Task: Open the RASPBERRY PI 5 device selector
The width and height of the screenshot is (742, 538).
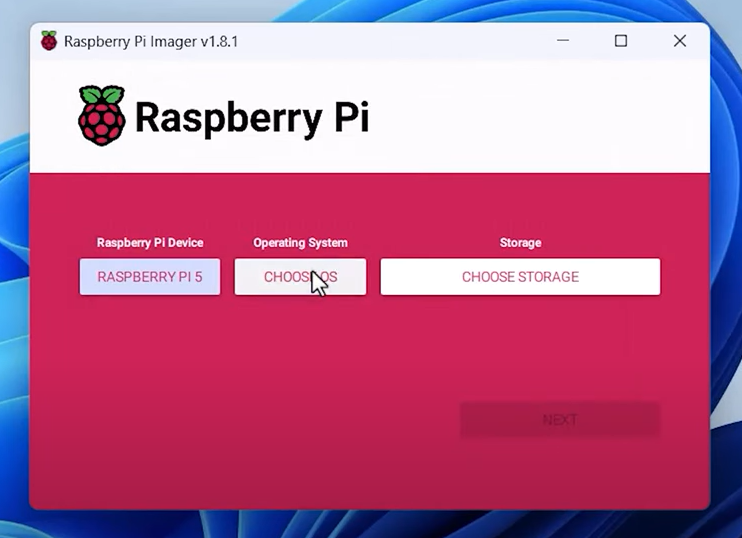Action: [150, 277]
